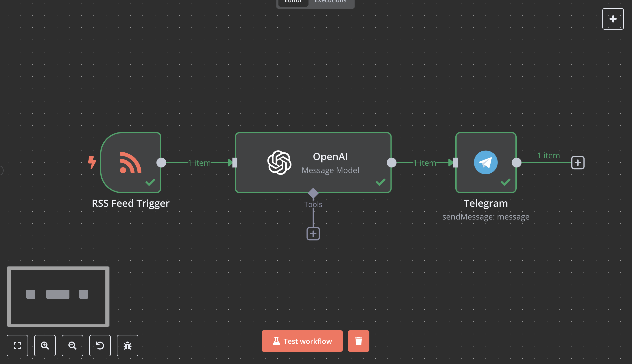Click the green checkmark on Telegram node
The height and width of the screenshot is (364, 632).
[505, 182]
